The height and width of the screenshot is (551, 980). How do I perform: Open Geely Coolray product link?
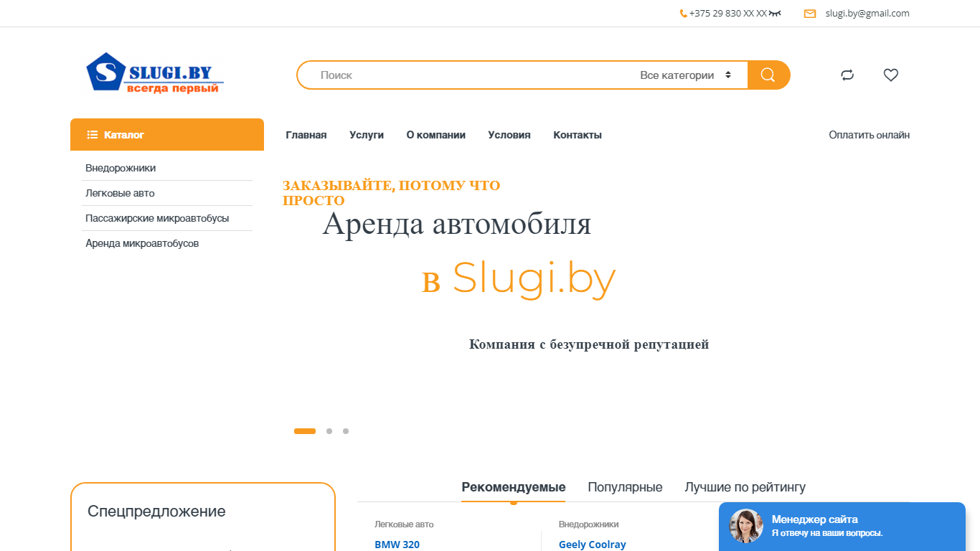pyautogui.click(x=593, y=545)
